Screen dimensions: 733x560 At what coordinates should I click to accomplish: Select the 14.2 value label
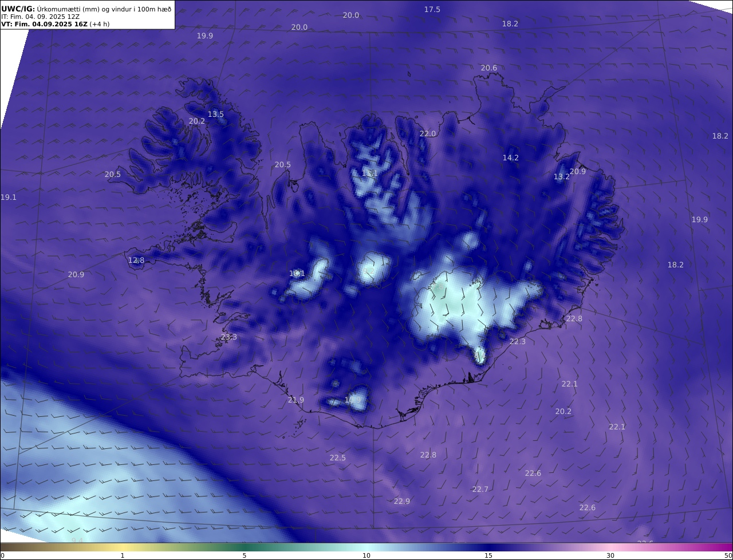(511, 157)
